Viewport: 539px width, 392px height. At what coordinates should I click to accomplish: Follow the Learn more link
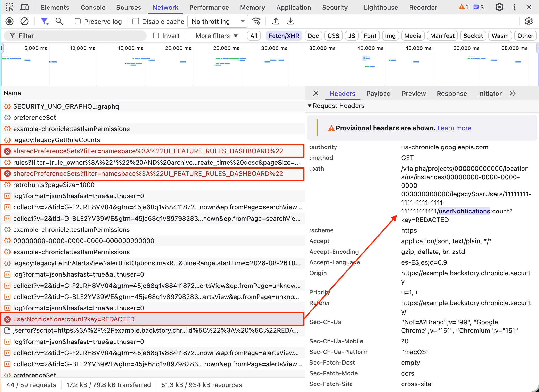pyautogui.click(x=454, y=128)
